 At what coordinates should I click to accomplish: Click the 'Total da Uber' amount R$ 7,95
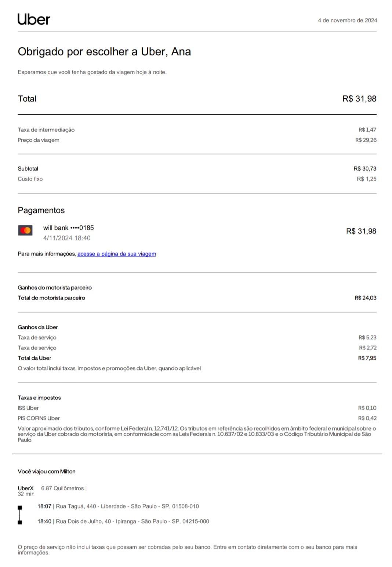click(x=367, y=358)
